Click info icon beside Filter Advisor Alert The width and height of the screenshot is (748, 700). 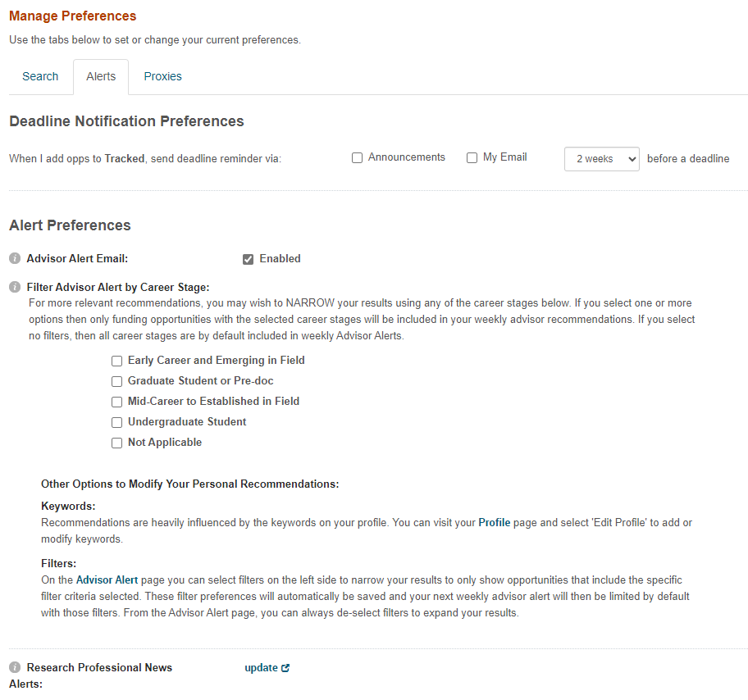coord(15,288)
